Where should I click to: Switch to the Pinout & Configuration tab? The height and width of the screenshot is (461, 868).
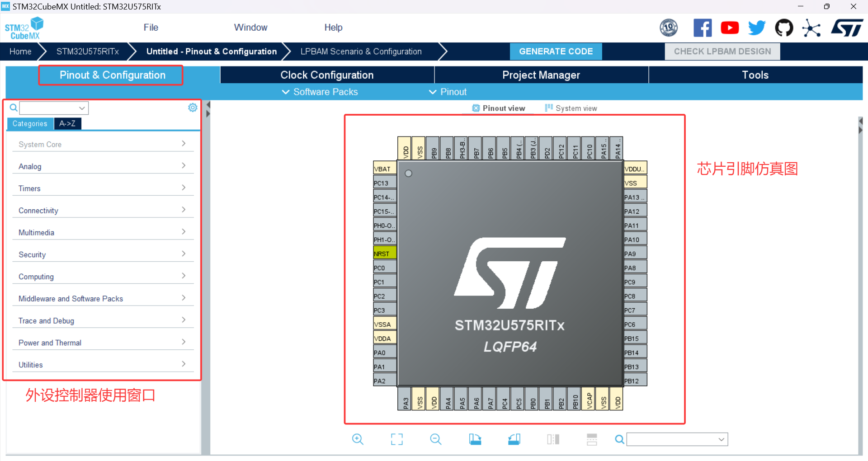click(x=112, y=75)
